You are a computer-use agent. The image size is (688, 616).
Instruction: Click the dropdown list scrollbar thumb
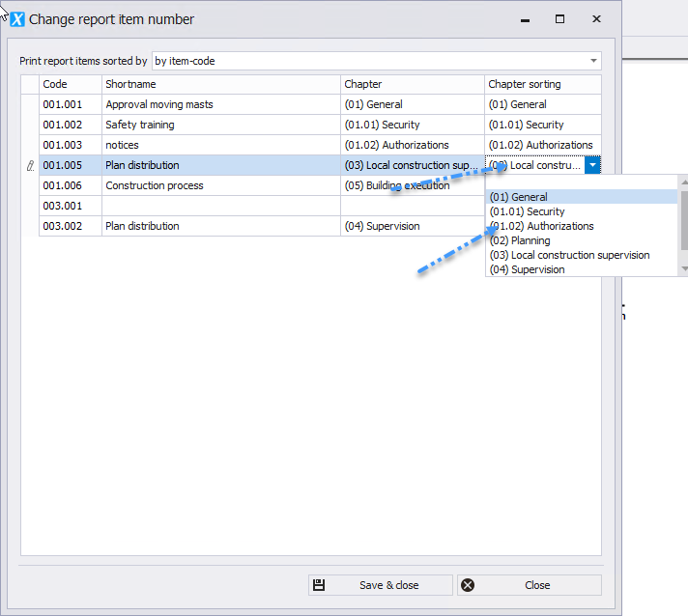coord(684,219)
